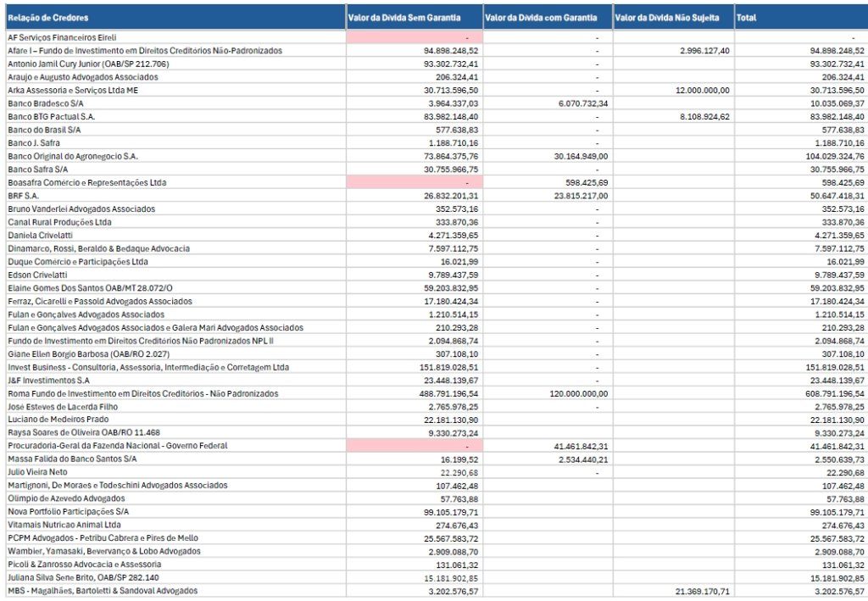Screen dimensions: 868x601
Task: Click the "Valor da Dívida Não Sujeita" header
Action: [666, 18]
